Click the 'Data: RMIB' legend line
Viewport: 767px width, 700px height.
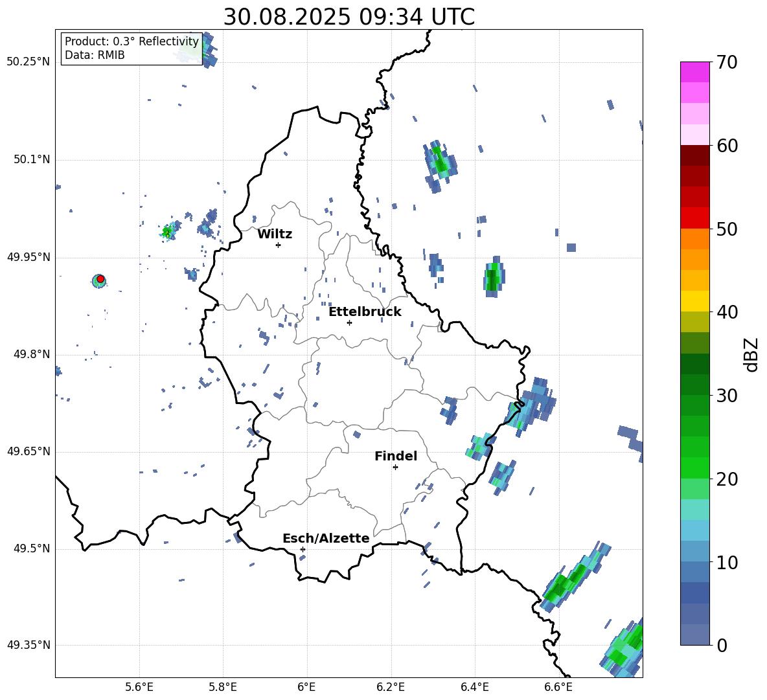point(95,55)
